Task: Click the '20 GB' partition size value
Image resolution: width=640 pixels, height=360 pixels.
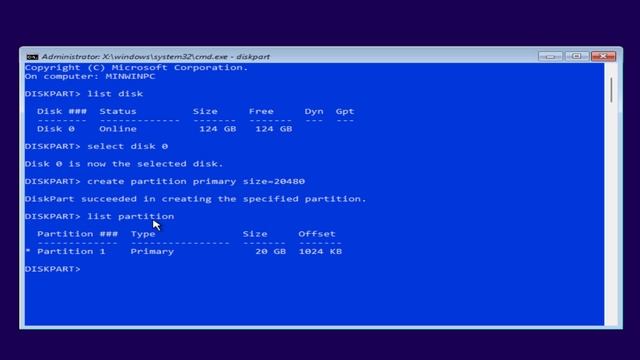Action: (x=271, y=251)
